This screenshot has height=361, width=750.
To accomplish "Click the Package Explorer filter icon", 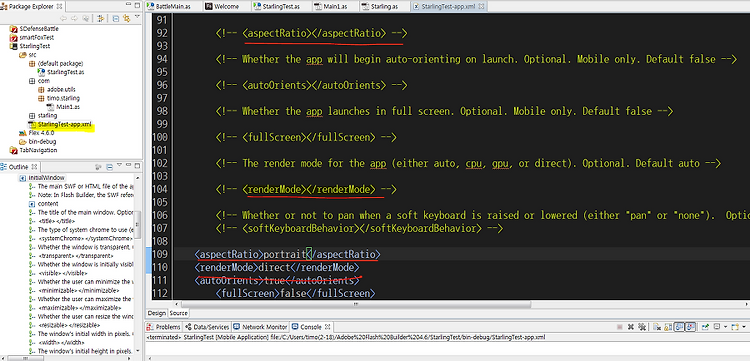I will click(100, 18).
